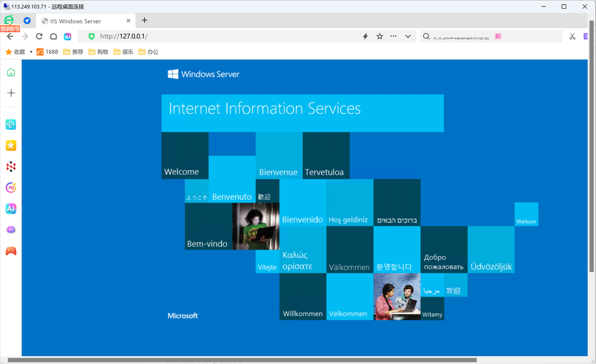Open the 购物 bookmark folder
The width and height of the screenshot is (596, 364).
pos(98,52)
